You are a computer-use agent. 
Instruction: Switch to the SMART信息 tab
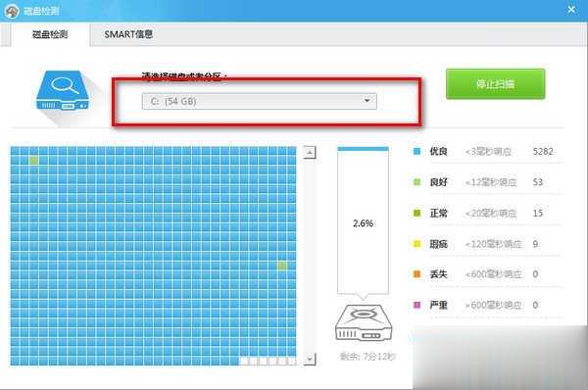[x=128, y=34]
